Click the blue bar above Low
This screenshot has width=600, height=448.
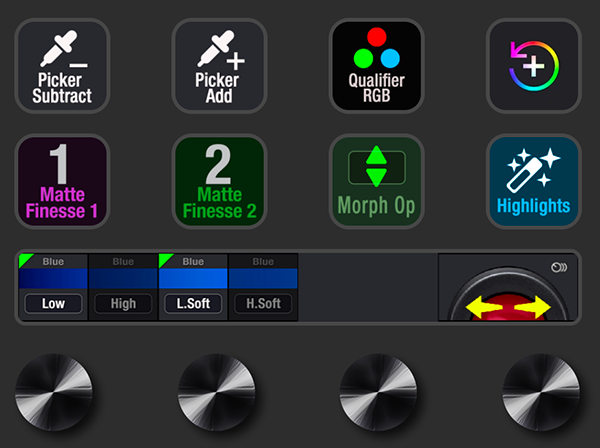pyautogui.click(x=53, y=278)
